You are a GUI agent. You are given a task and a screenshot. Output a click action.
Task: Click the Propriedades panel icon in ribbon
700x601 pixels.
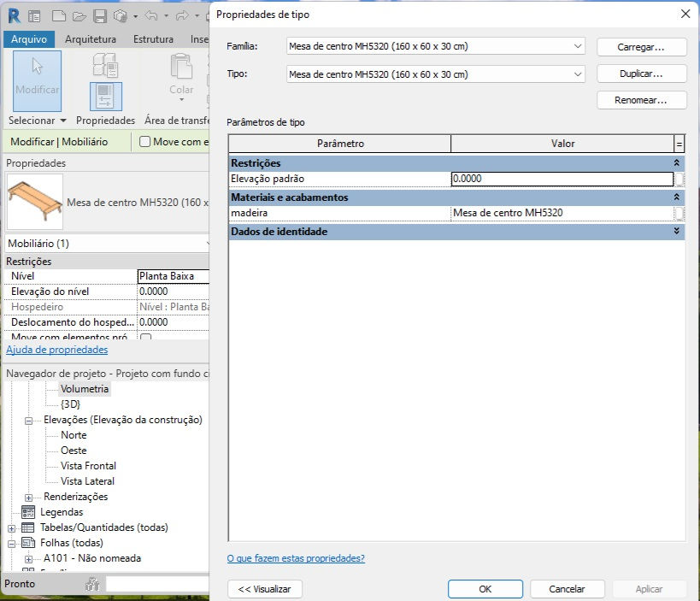point(105,97)
